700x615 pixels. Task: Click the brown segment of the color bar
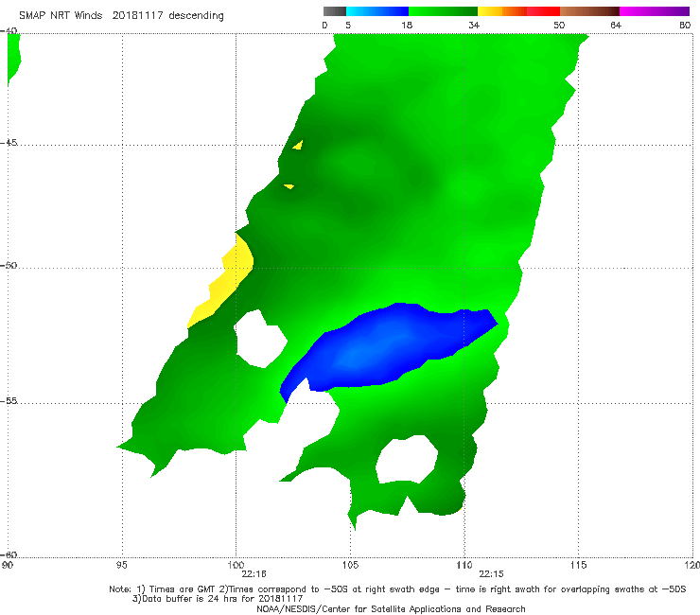pos(589,11)
